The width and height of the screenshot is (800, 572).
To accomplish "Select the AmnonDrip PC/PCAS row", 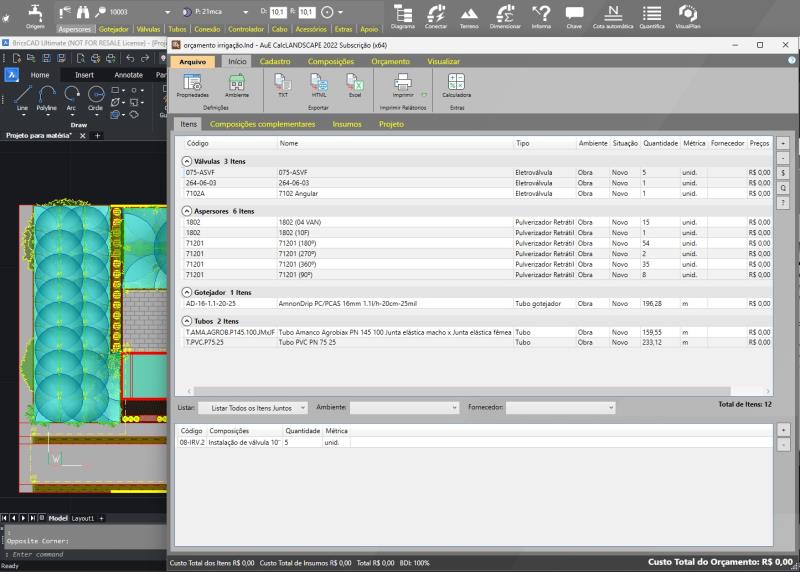I will [477, 303].
